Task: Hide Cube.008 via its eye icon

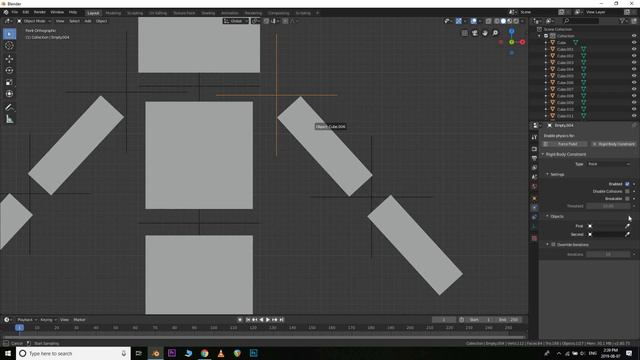Action: click(634, 96)
